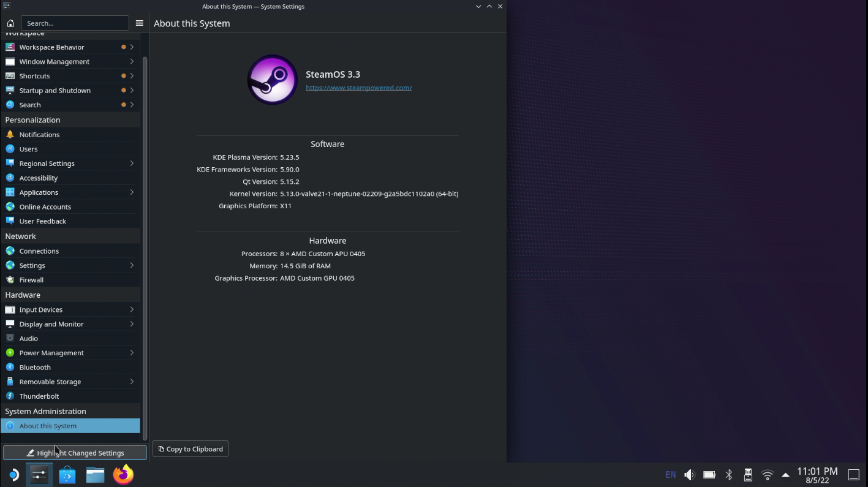Expand the Window Management arrow
The image size is (868, 487).
[132, 61]
